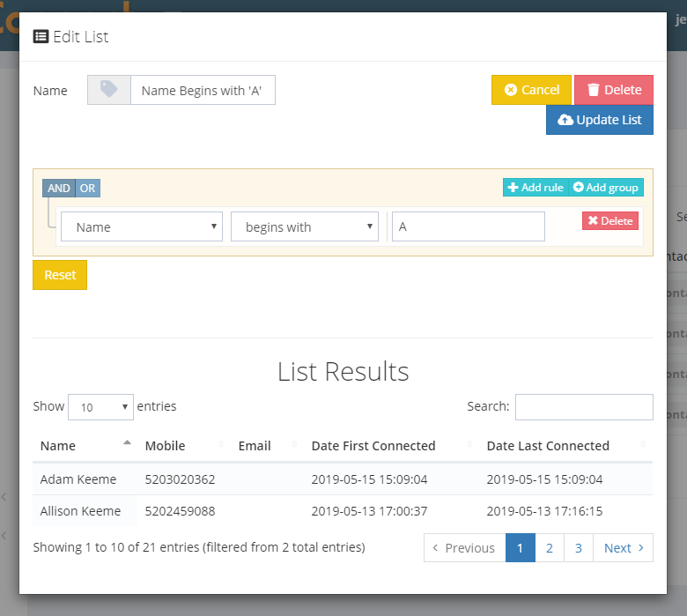
Task: Select results page 3
Action: (x=579, y=547)
